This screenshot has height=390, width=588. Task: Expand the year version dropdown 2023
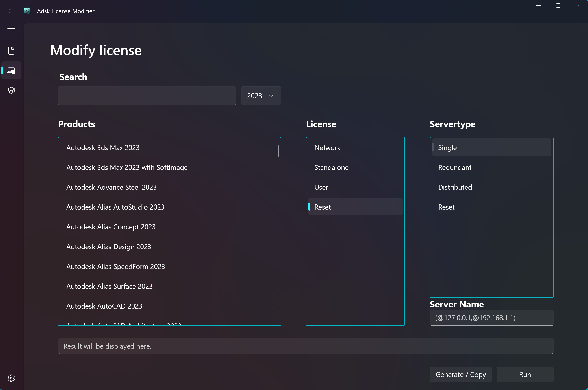(x=260, y=95)
